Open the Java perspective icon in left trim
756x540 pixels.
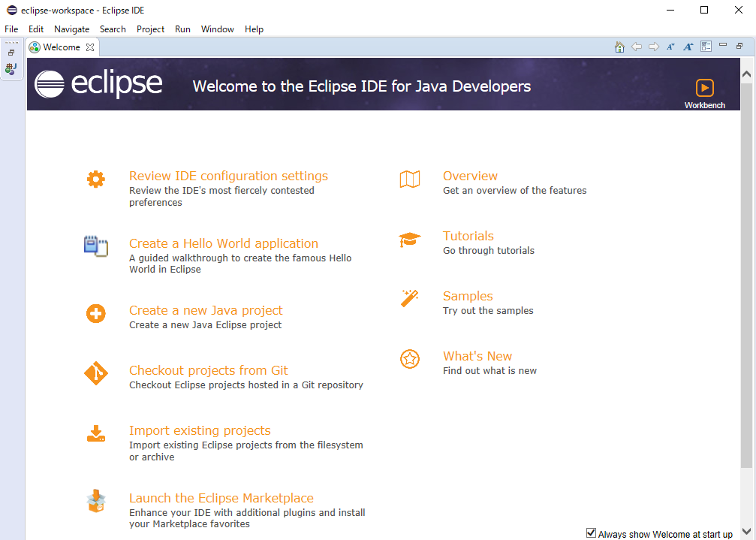(11, 68)
